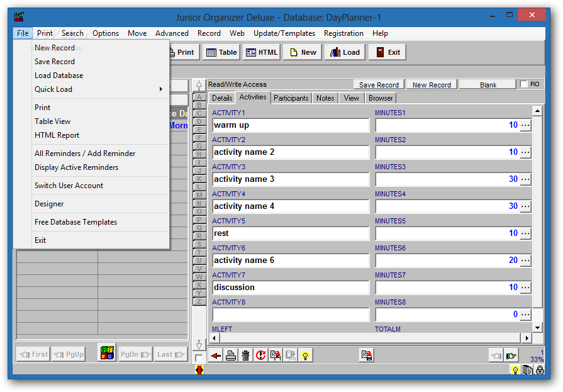Click the up arrow above the alphabet index
Screen dimensions: 563x392
199,86
